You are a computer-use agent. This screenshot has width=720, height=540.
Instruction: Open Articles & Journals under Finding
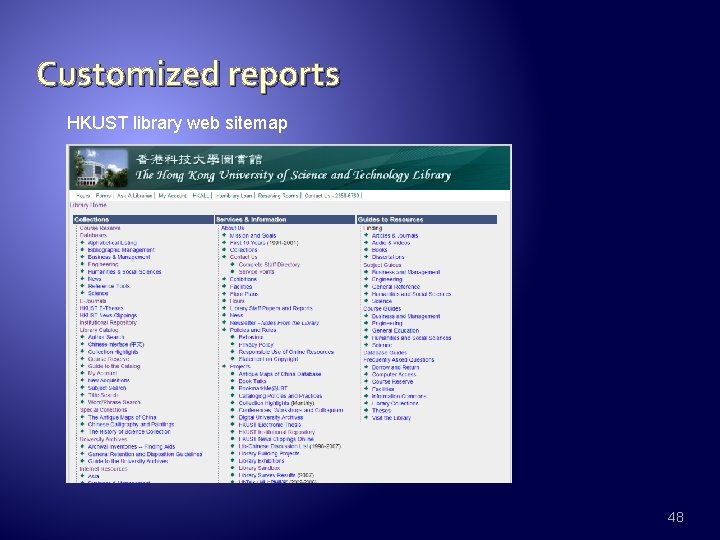click(x=395, y=236)
